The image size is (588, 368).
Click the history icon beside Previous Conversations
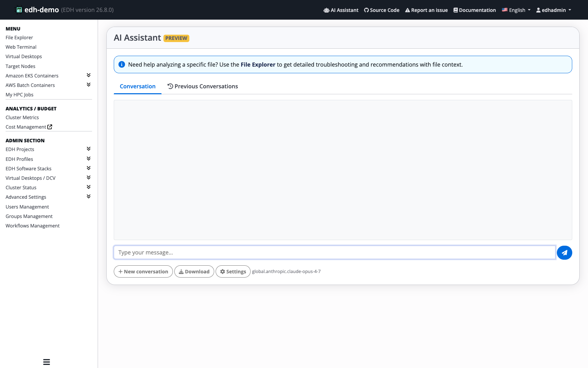point(170,86)
